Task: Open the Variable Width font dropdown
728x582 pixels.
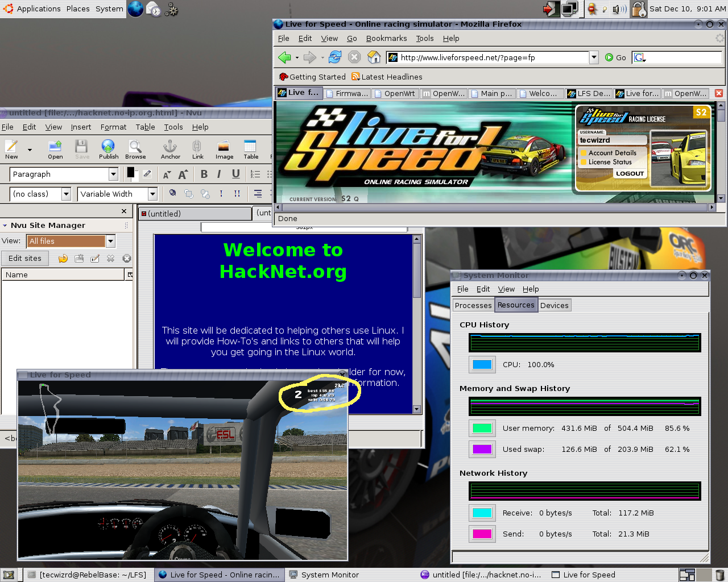Action: [x=152, y=194]
